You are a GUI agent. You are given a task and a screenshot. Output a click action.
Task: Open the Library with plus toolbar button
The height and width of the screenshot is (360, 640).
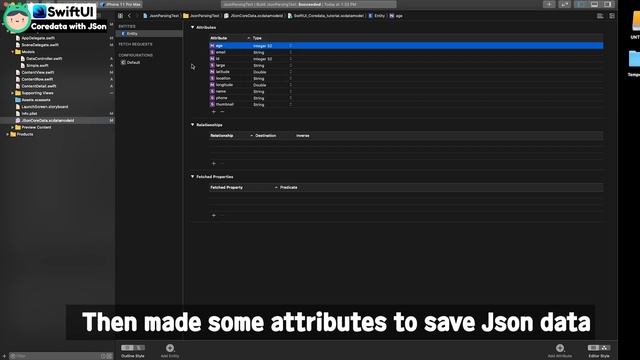pyautogui.click(x=549, y=4)
